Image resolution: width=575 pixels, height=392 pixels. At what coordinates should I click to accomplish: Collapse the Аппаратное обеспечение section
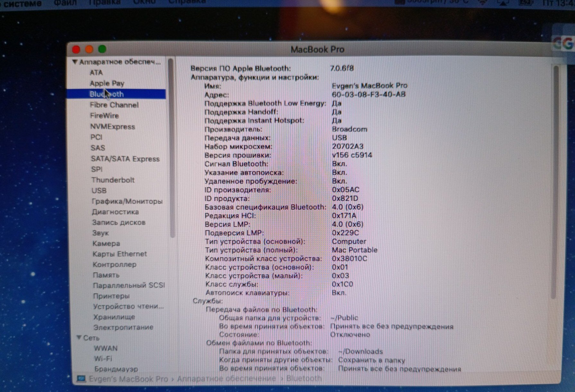click(x=75, y=62)
